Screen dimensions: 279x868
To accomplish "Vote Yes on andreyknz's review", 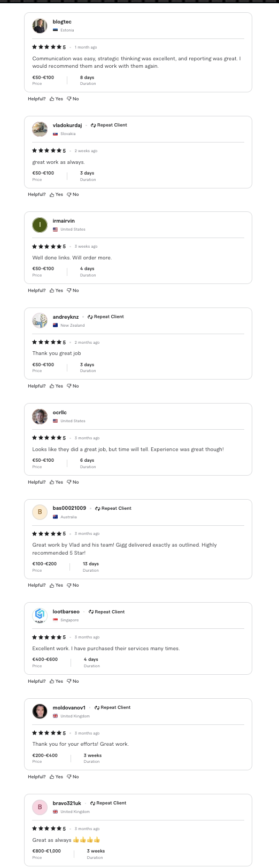I will click(56, 386).
